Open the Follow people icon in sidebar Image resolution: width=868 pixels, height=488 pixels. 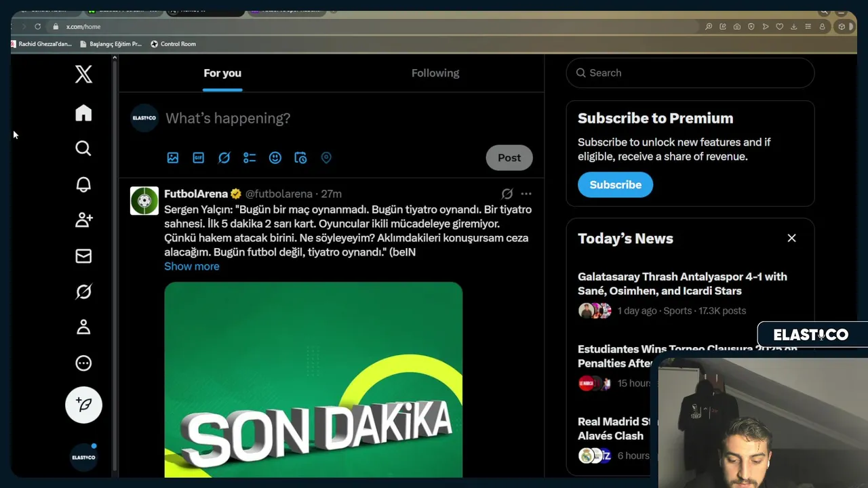coord(83,220)
